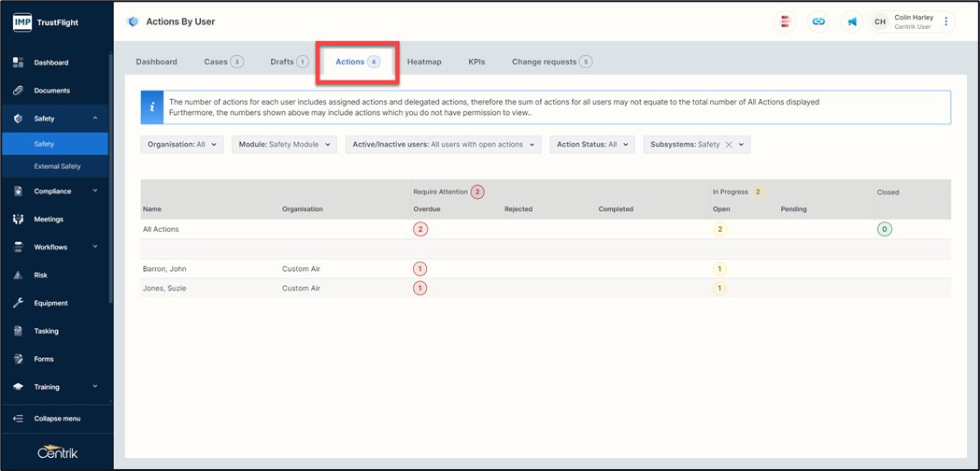The image size is (980, 471).
Task: Click the link chain icon in header
Action: coord(818,21)
